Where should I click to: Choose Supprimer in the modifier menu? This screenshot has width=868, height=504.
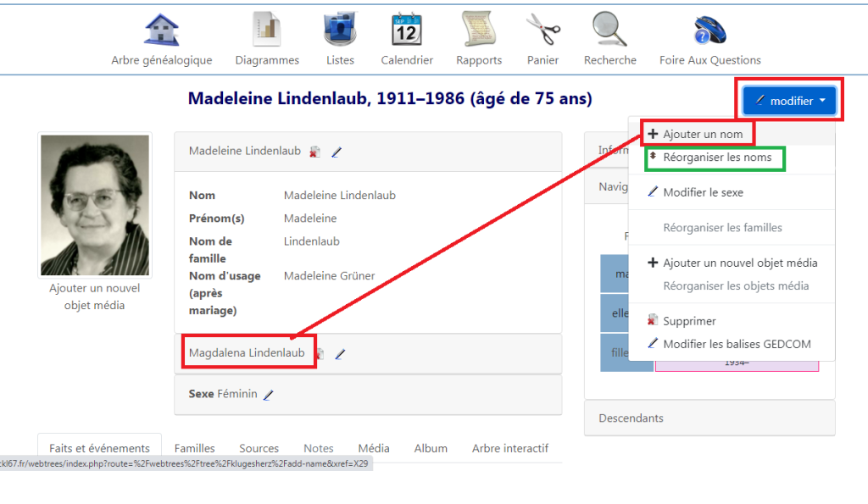[x=689, y=321]
